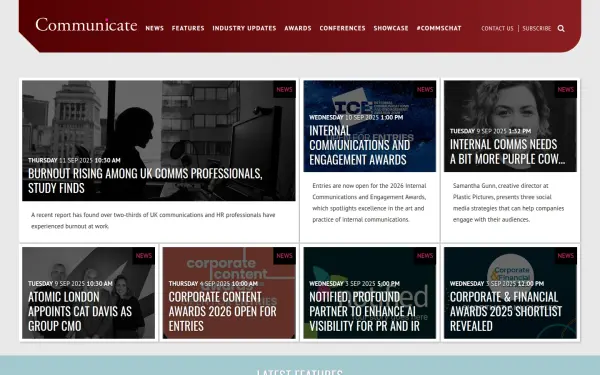Click the 'Wednesday 10 Sep 2025 1:00 PM' date

pyautogui.click(x=356, y=117)
